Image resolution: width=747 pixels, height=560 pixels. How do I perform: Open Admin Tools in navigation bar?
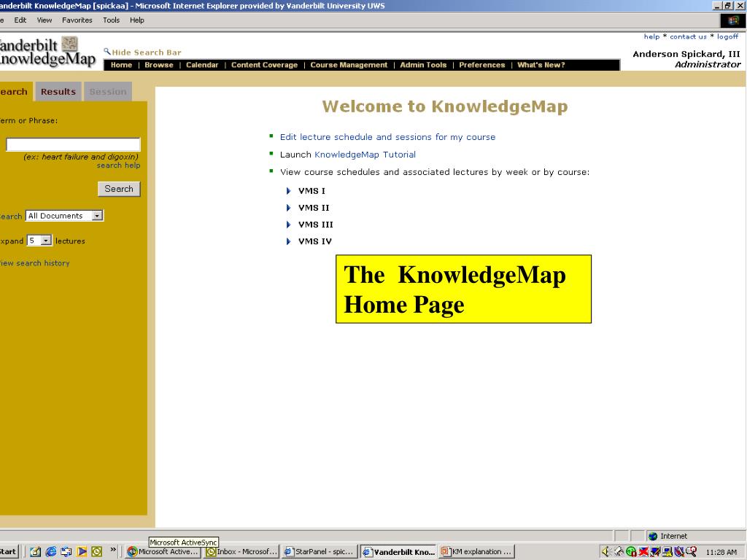(423, 65)
